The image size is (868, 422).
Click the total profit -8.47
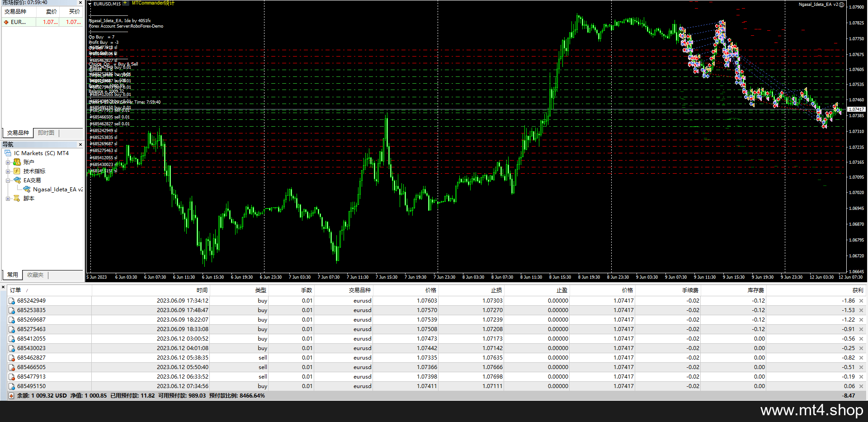(x=849, y=396)
